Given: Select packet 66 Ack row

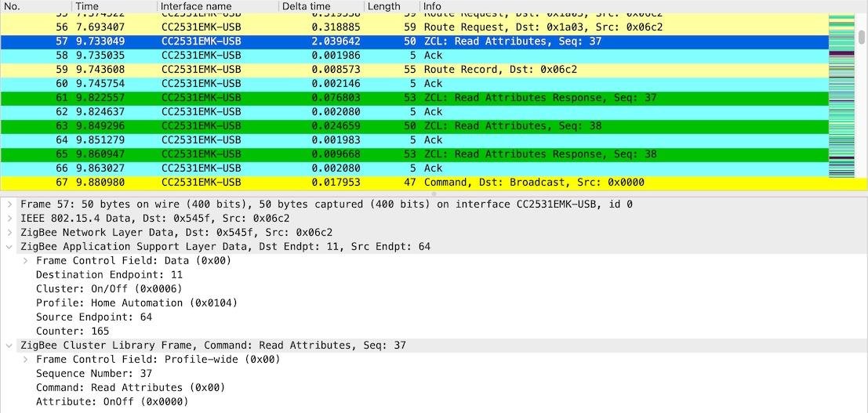Looking at the screenshot, I should (x=414, y=168).
